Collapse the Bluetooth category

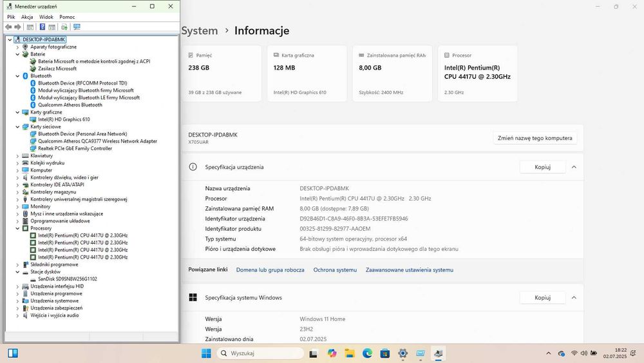coord(17,76)
